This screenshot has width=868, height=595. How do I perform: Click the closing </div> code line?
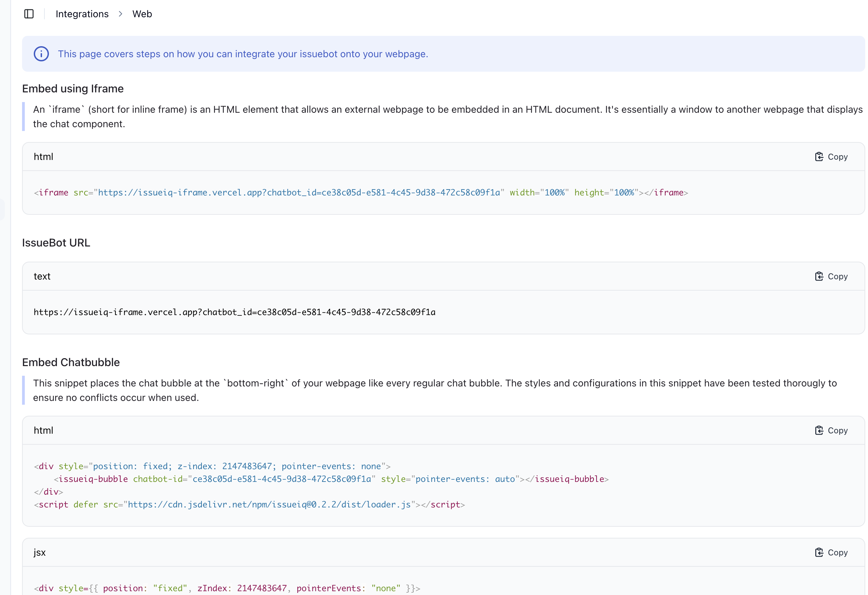(49, 492)
